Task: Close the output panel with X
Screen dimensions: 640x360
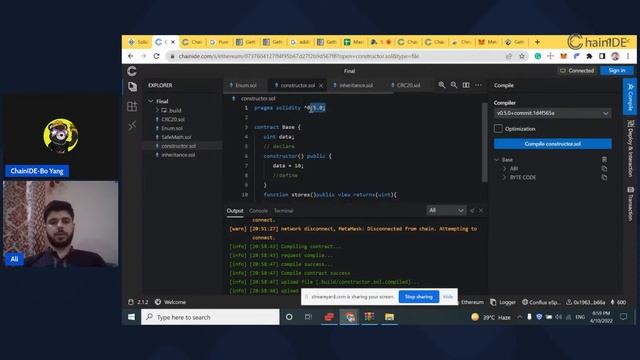Action: (x=481, y=211)
